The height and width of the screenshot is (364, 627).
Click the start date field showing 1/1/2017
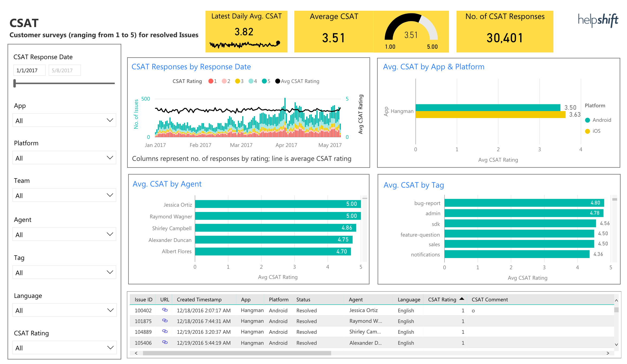tap(29, 70)
